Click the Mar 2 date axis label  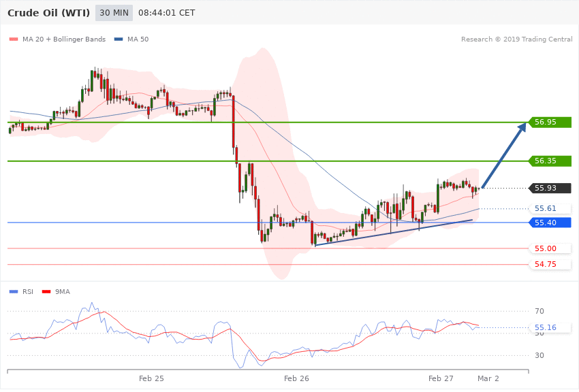point(488,378)
